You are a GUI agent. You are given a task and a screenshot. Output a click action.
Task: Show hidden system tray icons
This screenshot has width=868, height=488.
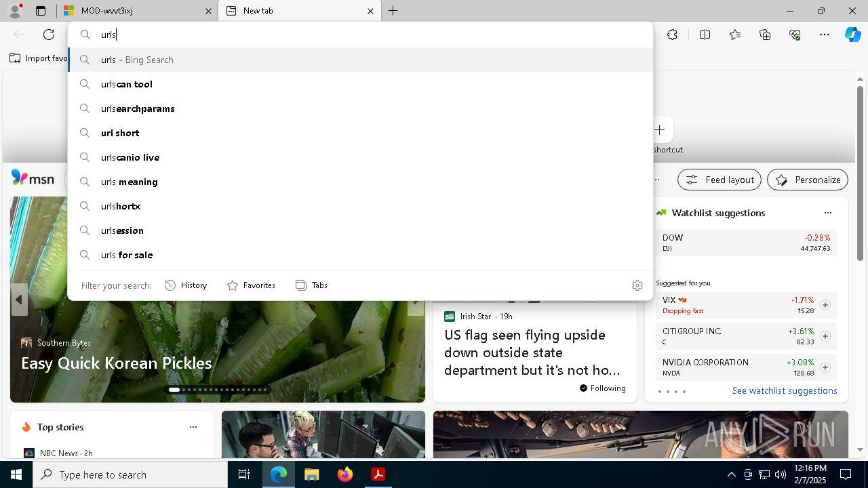731,474
